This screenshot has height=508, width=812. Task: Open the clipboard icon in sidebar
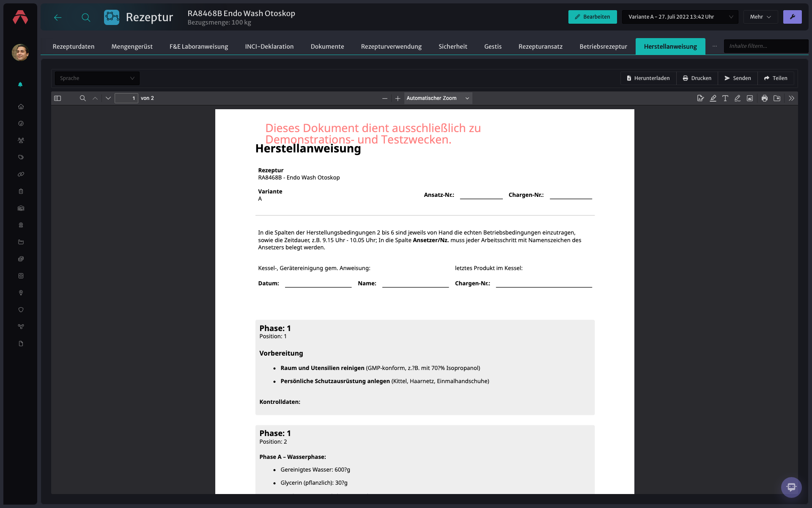21,191
